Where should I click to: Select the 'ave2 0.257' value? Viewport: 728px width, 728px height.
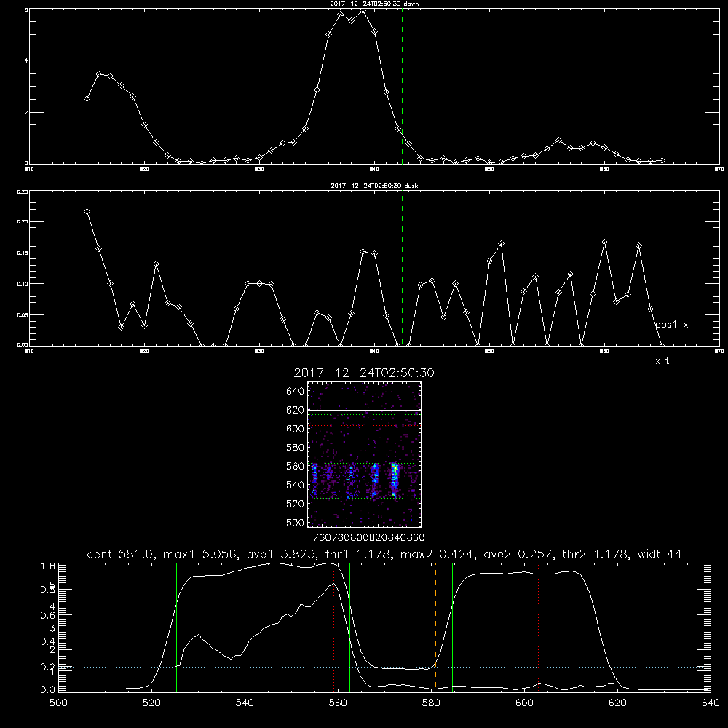[518, 554]
